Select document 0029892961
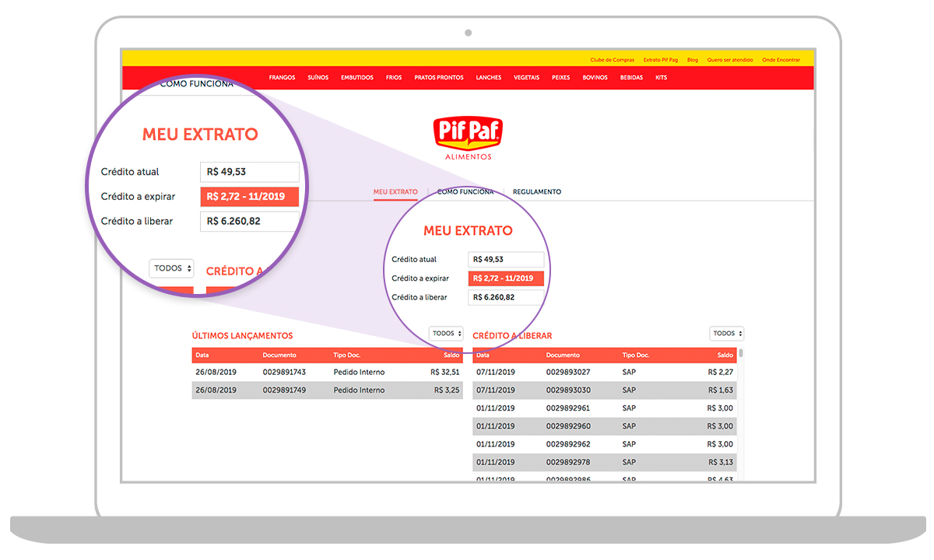Image resolution: width=934 pixels, height=560 pixels. click(568, 408)
